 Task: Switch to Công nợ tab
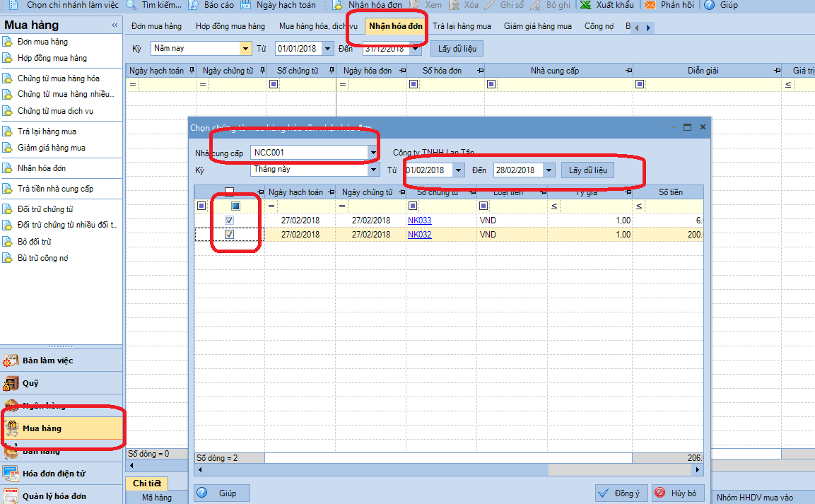pyautogui.click(x=599, y=26)
